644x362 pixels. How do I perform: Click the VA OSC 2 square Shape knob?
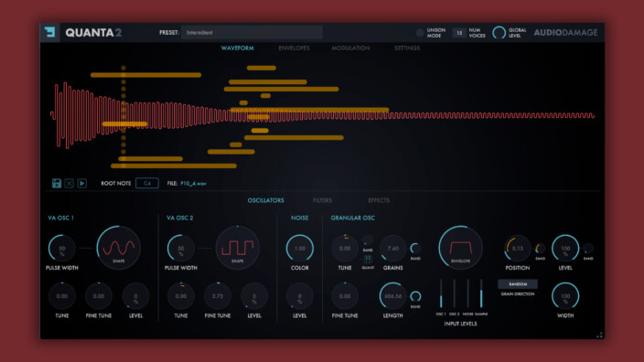238,248
